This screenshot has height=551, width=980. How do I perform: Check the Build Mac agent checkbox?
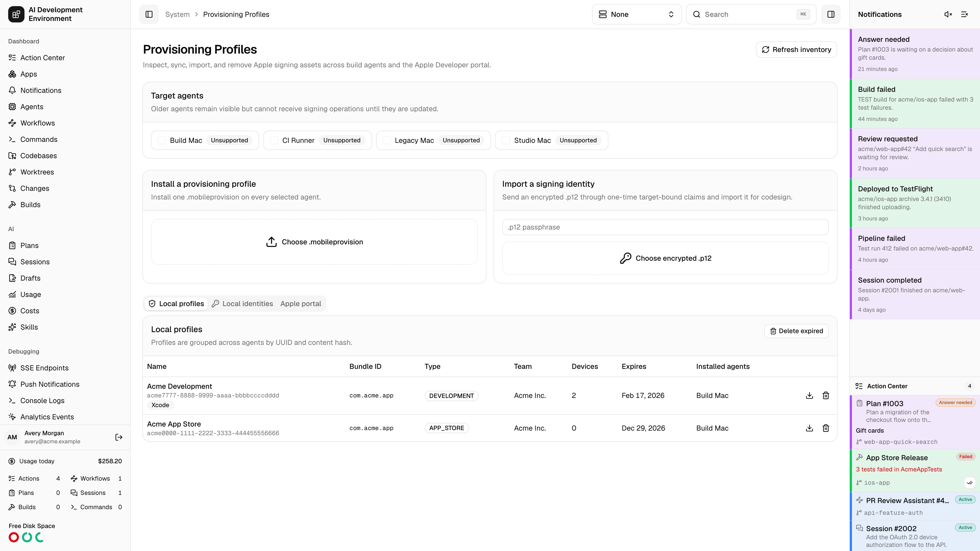[x=162, y=140]
